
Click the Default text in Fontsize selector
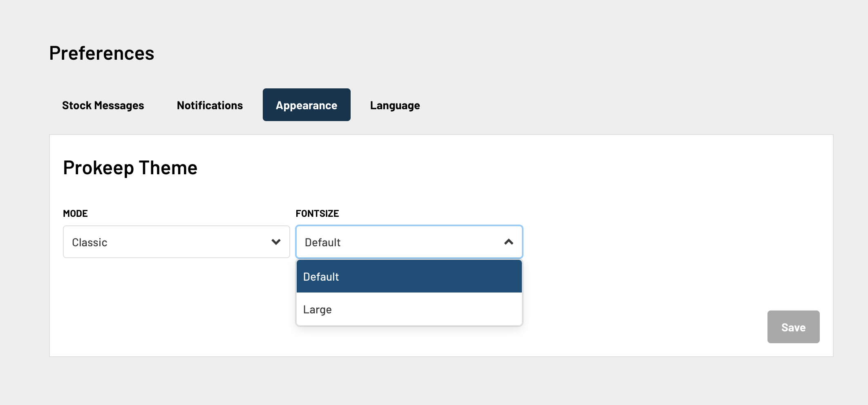tap(322, 243)
